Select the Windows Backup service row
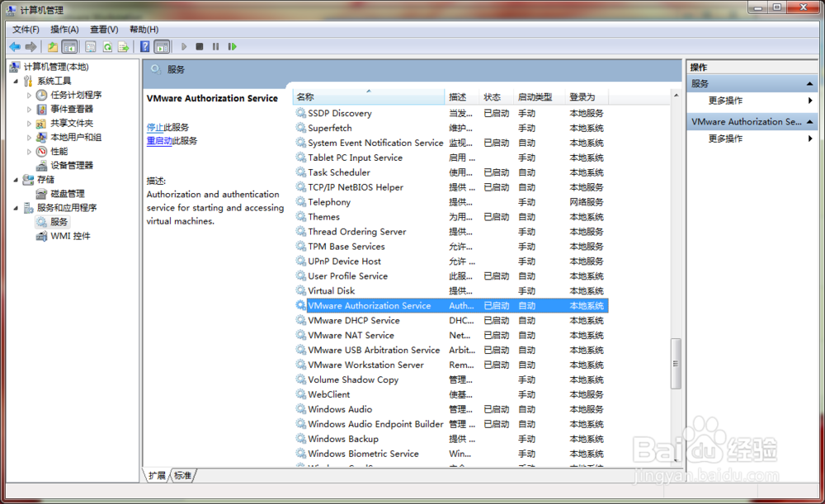Viewport: 825px width, 504px height. click(451, 439)
